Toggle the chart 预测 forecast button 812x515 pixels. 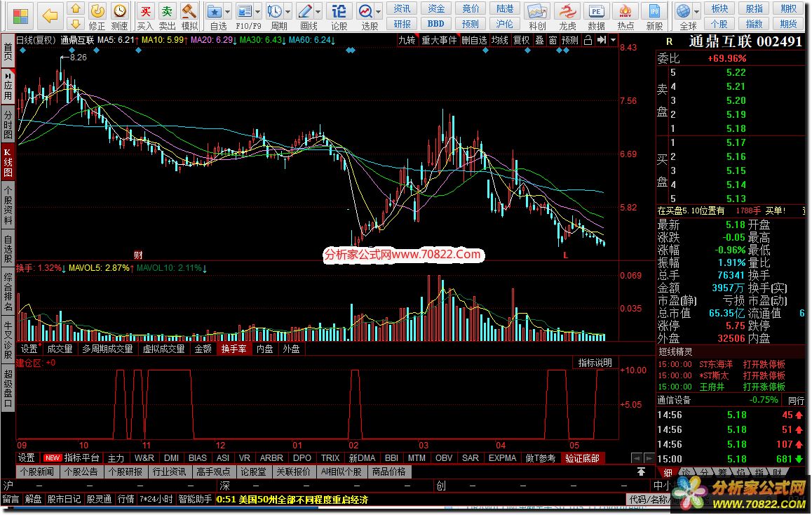click(x=569, y=40)
